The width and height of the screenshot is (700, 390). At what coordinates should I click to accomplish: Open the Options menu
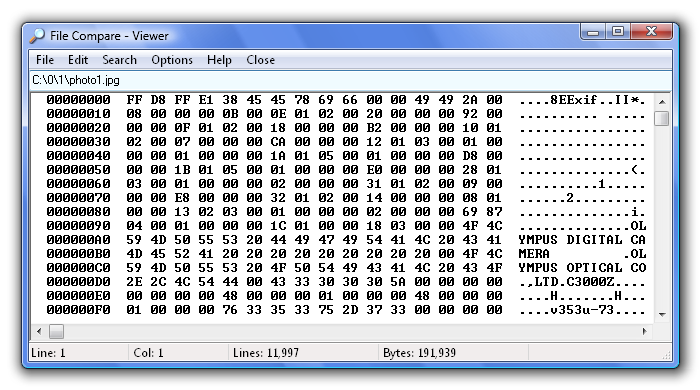pyautogui.click(x=172, y=60)
